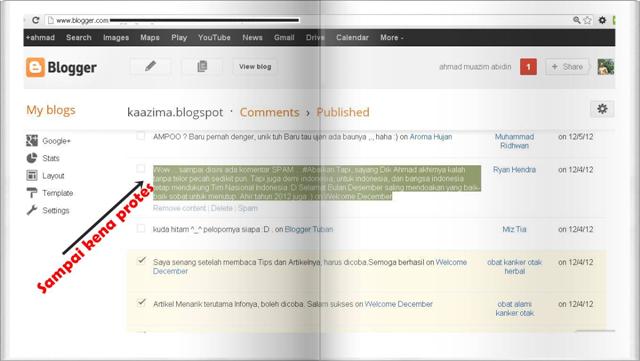Click the profile avatar photo

[x=606, y=67]
